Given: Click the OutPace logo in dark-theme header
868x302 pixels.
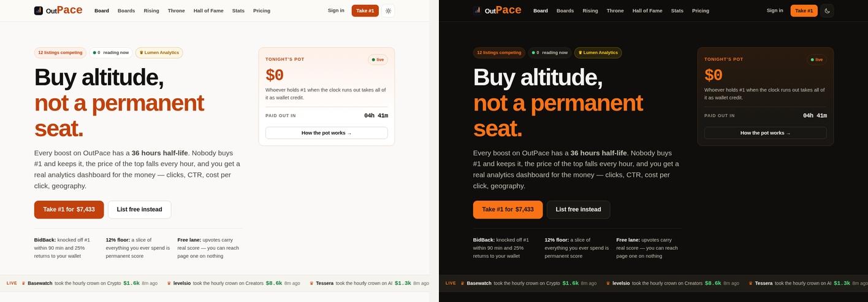Looking at the screenshot, I should click(x=497, y=10).
